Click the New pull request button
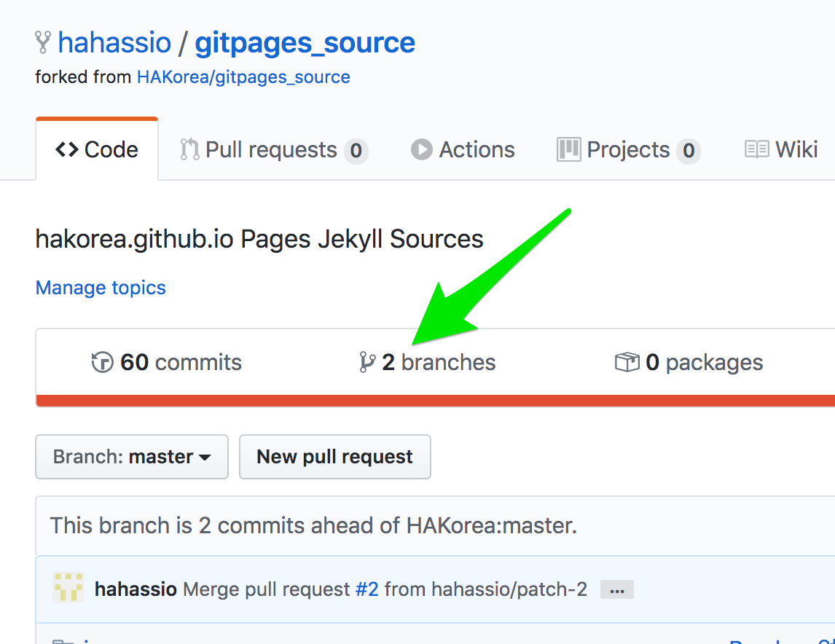 pos(335,457)
